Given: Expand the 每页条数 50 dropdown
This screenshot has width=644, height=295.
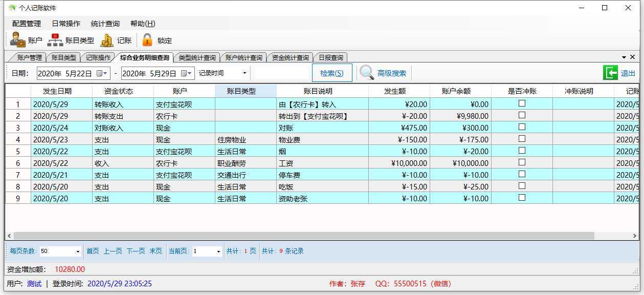Looking at the screenshot, I should (78, 251).
